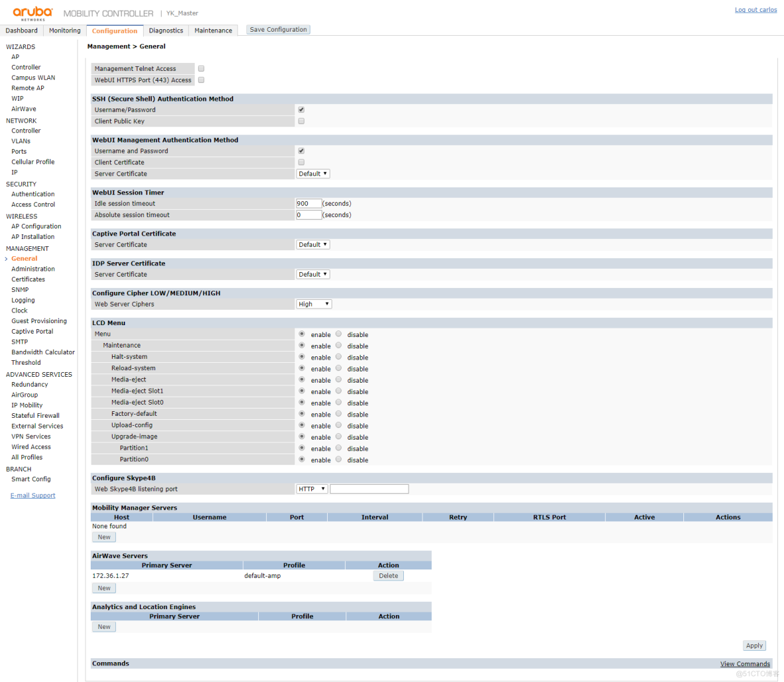
Task: Add New Analytics and Location Engine
Action: click(x=104, y=626)
